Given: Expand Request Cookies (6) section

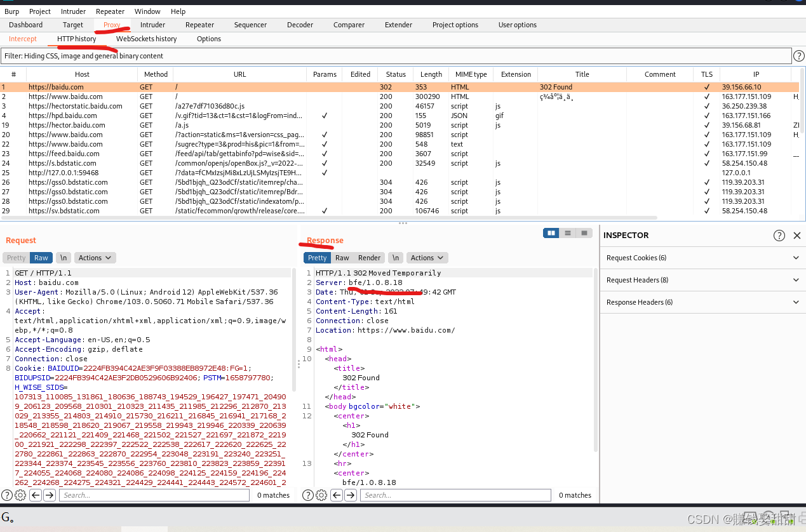Looking at the screenshot, I should (702, 258).
